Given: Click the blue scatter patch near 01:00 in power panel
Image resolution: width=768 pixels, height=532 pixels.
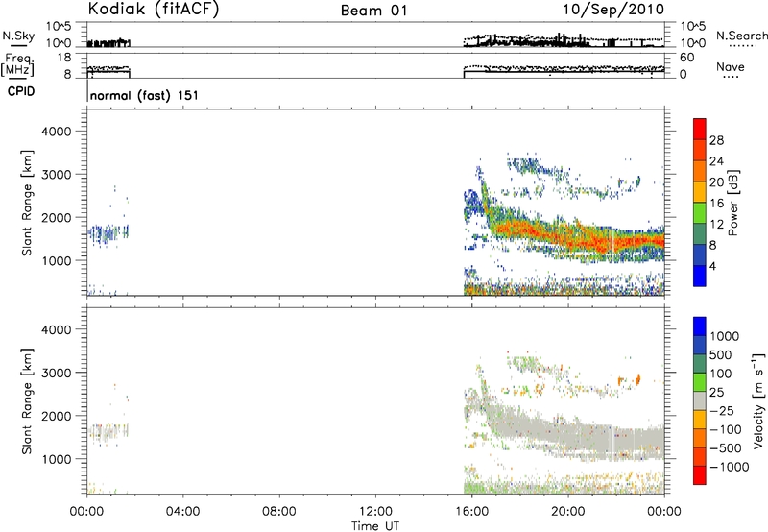Looking at the screenshot, I should (x=108, y=233).
